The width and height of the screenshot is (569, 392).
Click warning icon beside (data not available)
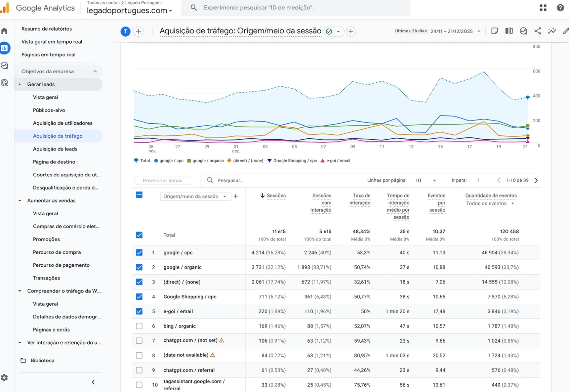coord(213,355)
